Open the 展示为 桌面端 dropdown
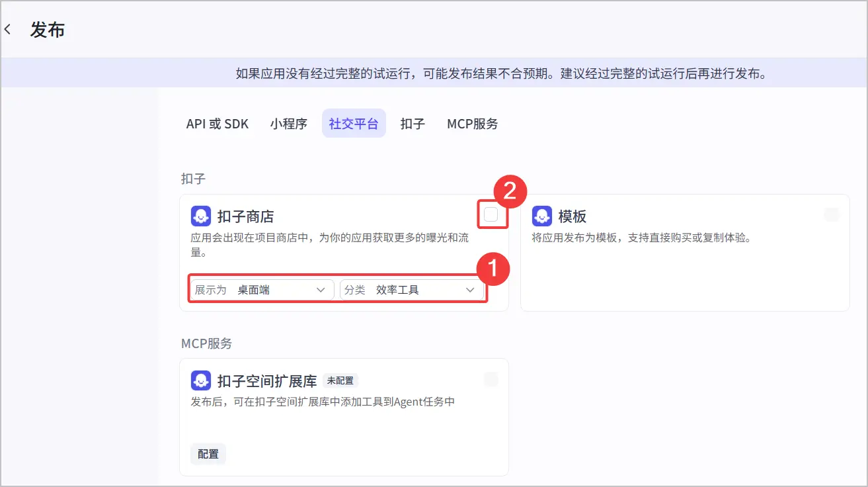 [262, 290]
